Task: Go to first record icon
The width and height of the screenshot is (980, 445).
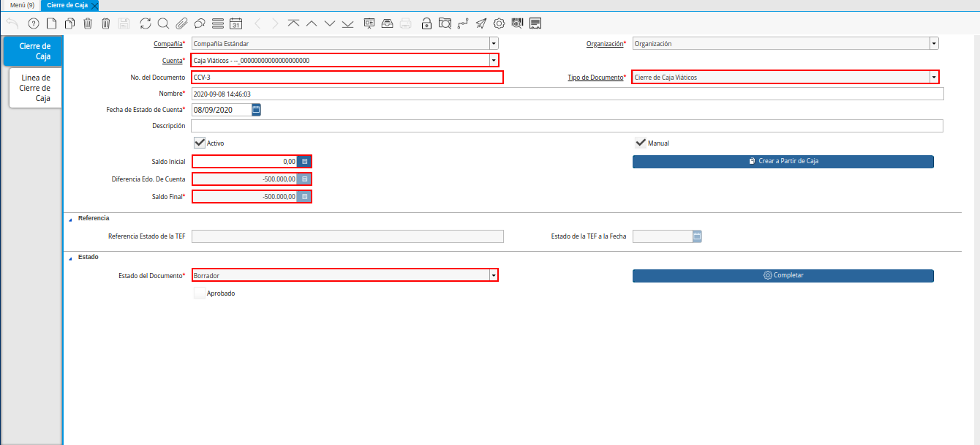Action: point(293,23)
